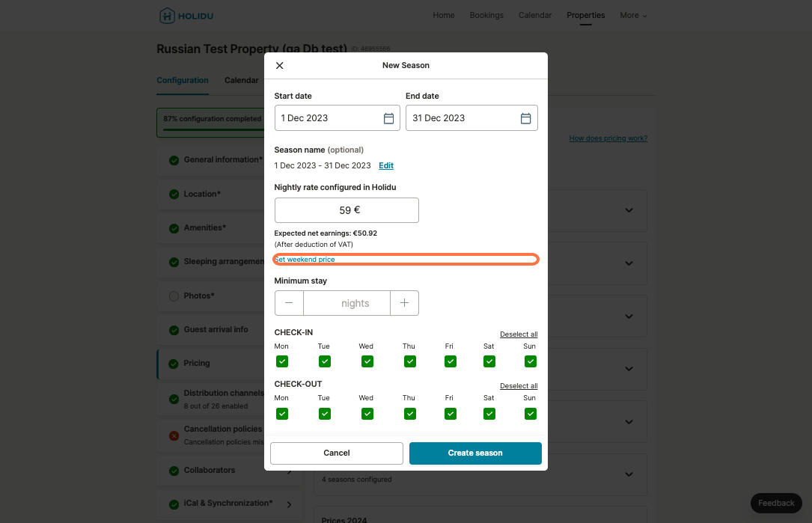812x523 pixels.
Task: Open the End date calendar picker
Action: (x=525, y=118)
